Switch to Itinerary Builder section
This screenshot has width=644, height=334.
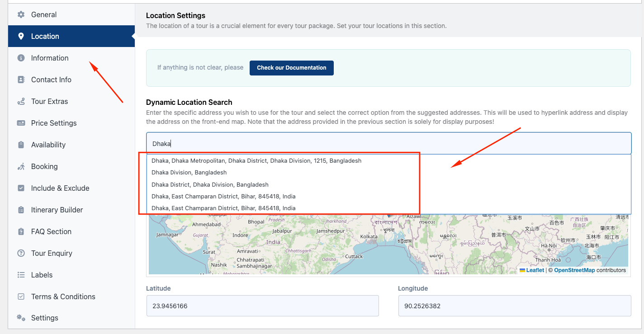point(57,210)
